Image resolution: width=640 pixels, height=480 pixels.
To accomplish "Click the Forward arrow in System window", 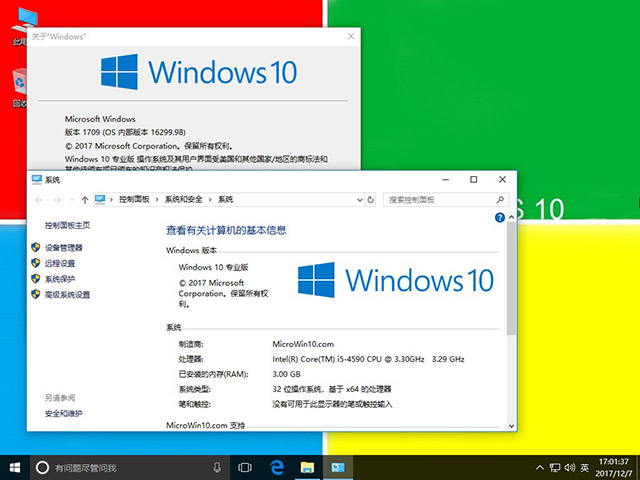I will click(x=57, y=200).
